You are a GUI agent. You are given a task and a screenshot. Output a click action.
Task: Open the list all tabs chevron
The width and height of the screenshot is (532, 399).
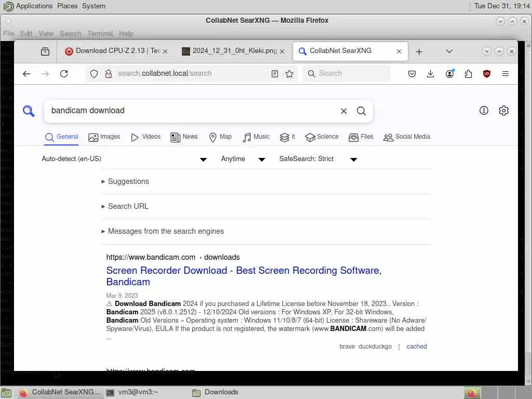449,51
